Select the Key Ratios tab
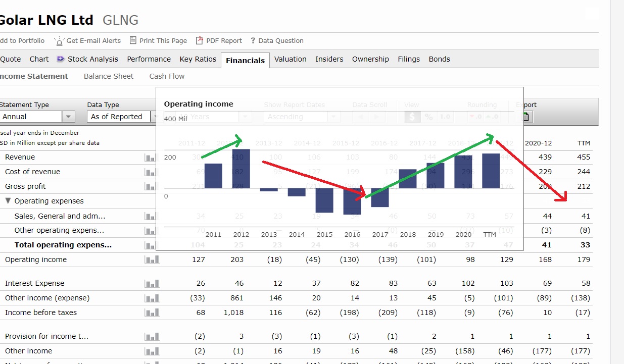 198,59
